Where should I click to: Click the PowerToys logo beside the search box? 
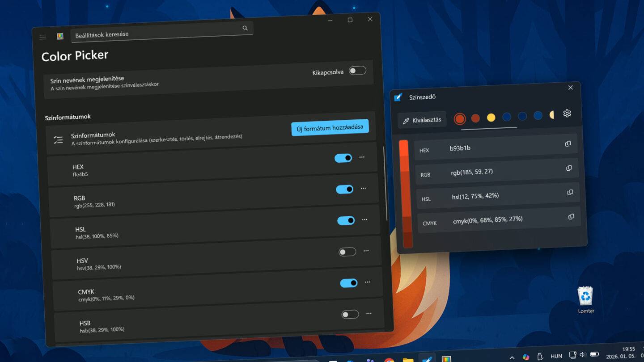pos(60,36)
